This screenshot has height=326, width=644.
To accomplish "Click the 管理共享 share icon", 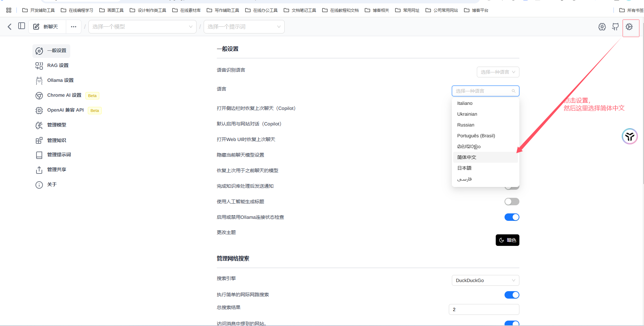I will pos(39,170).
